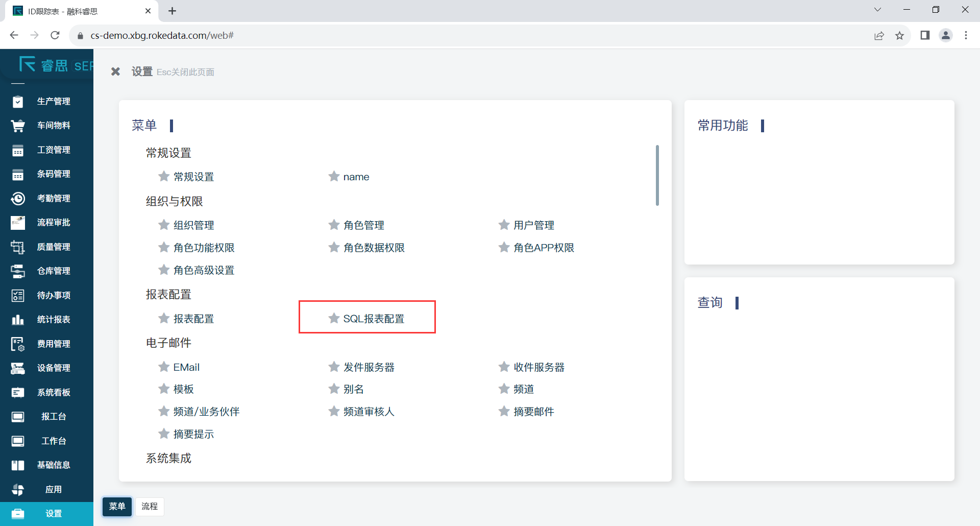
Task: Select the 菜单 tab at bottom
Action: point(117,506)
